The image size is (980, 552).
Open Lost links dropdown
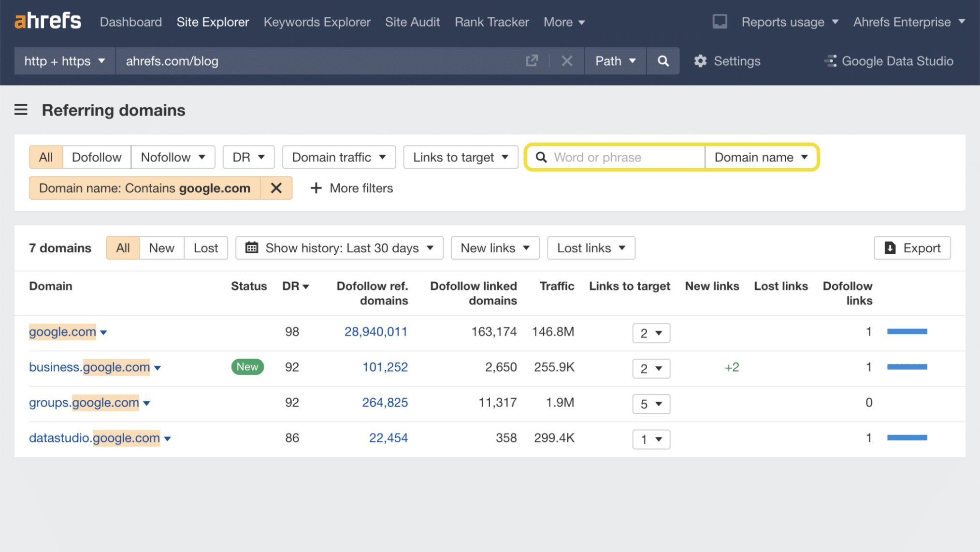[x=591, y=248]
